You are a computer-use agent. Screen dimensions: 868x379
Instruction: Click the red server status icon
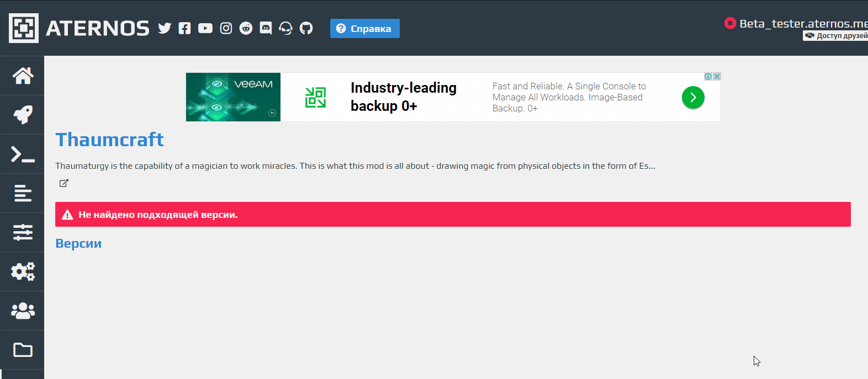[x=730, y=23]
